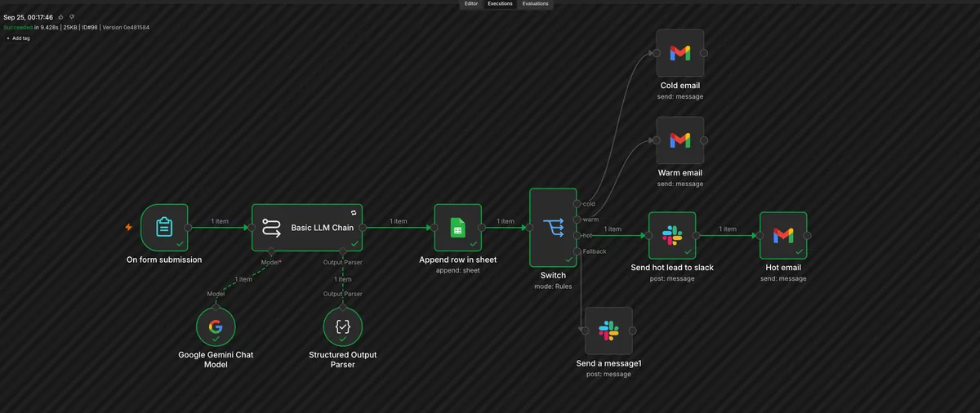This screenshot has height=413, width=980.
Task: Open the Append row in sheet node
Action: [x=458, y=228]
